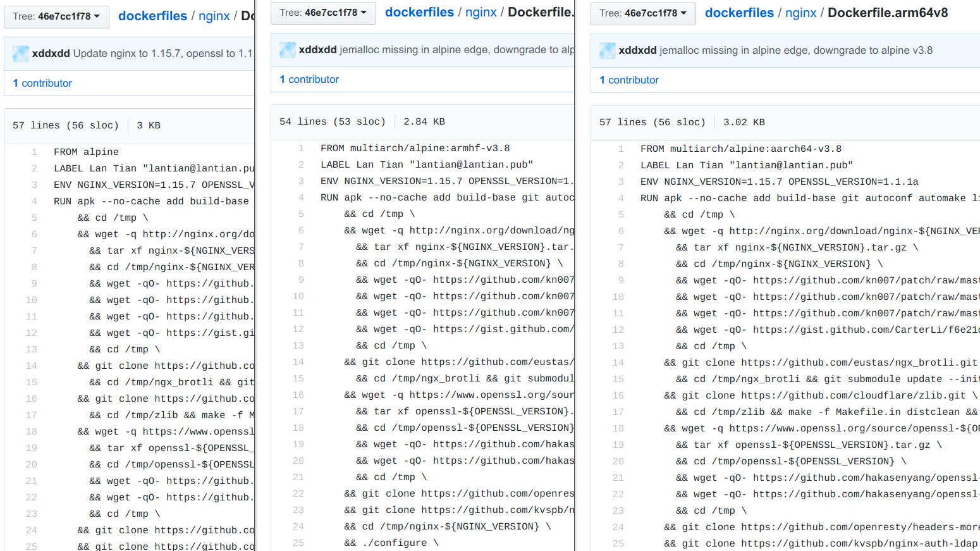
Task: Click xddxdd avatar in middle panel
Action: pos(288,50)
